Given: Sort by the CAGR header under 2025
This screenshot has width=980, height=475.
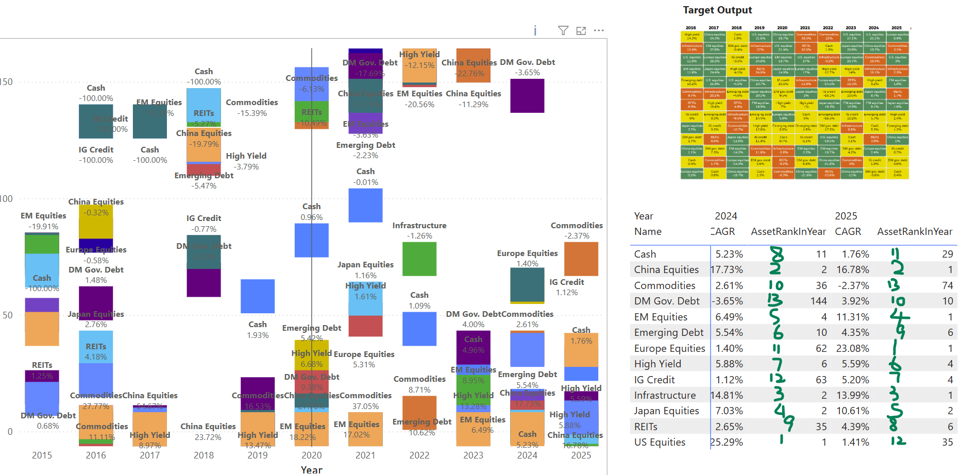Looking at the screenshot, I should click(848, 231).
